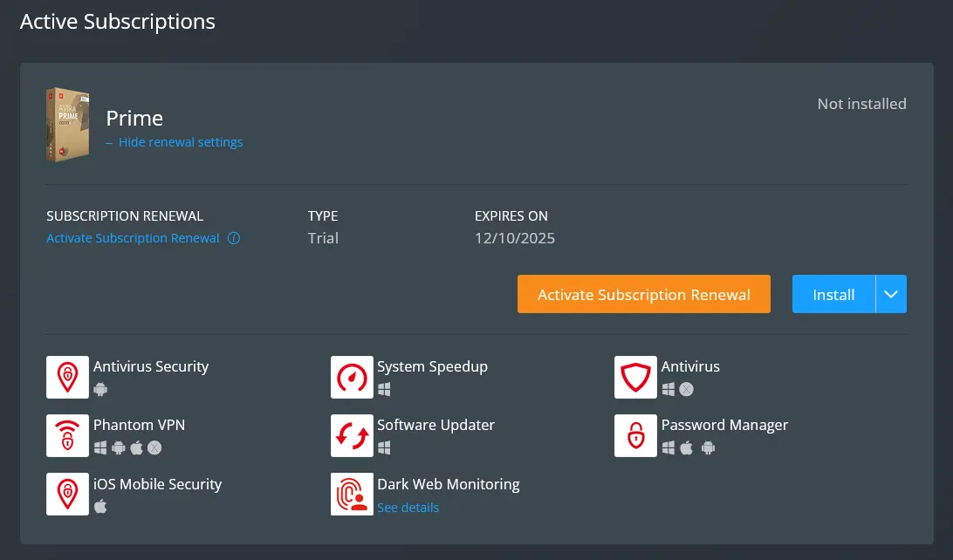Click the iOS Mobile Security label
This screenshot has width=953, height=560.
click(157, 484)
